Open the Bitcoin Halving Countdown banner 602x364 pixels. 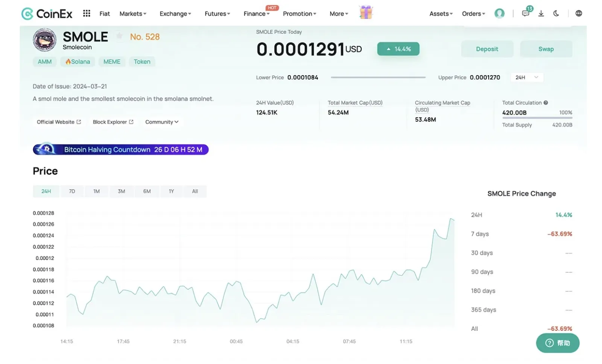click(121, 149)
